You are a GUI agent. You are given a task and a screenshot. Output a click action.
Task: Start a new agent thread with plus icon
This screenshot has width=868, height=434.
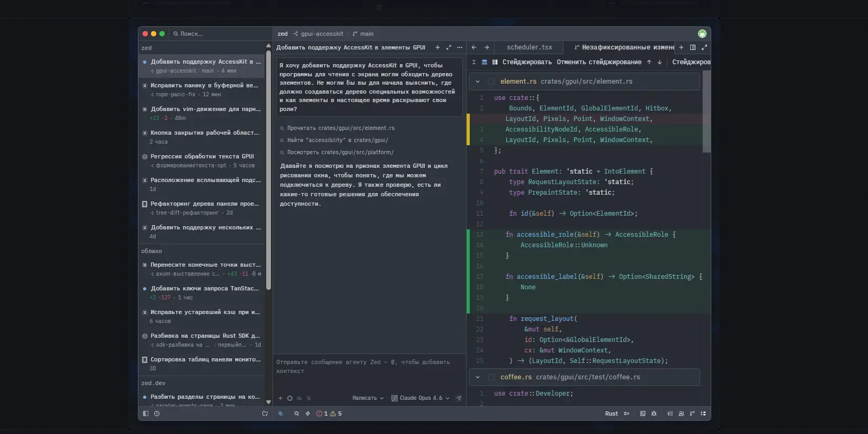point(437,47)
